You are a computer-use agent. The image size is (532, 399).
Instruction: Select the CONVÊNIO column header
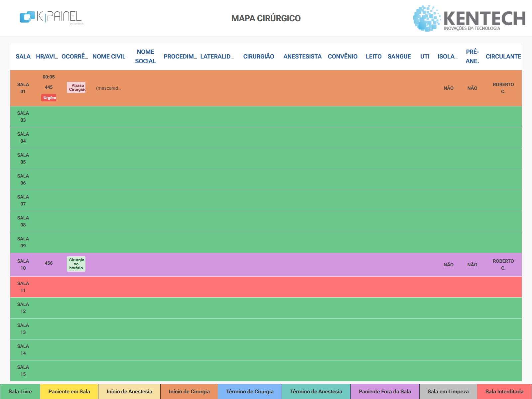[343, 57]
